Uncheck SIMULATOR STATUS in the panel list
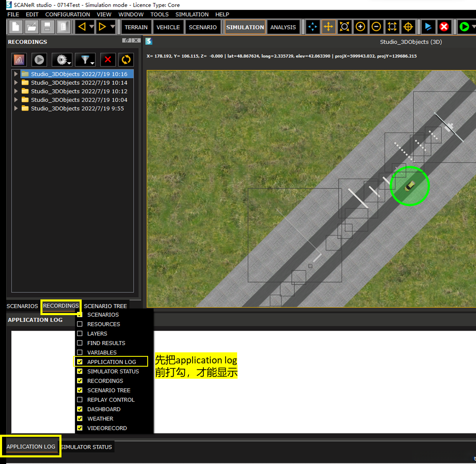Viewport: 476px width, 464px height. pyautogui.click(x=80, y=371)
